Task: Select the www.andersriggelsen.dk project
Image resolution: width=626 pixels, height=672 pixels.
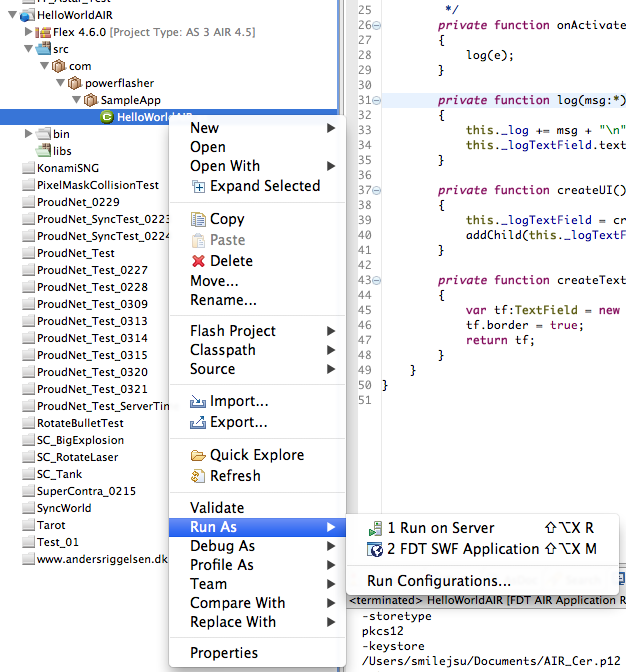Action: point(102,559)
